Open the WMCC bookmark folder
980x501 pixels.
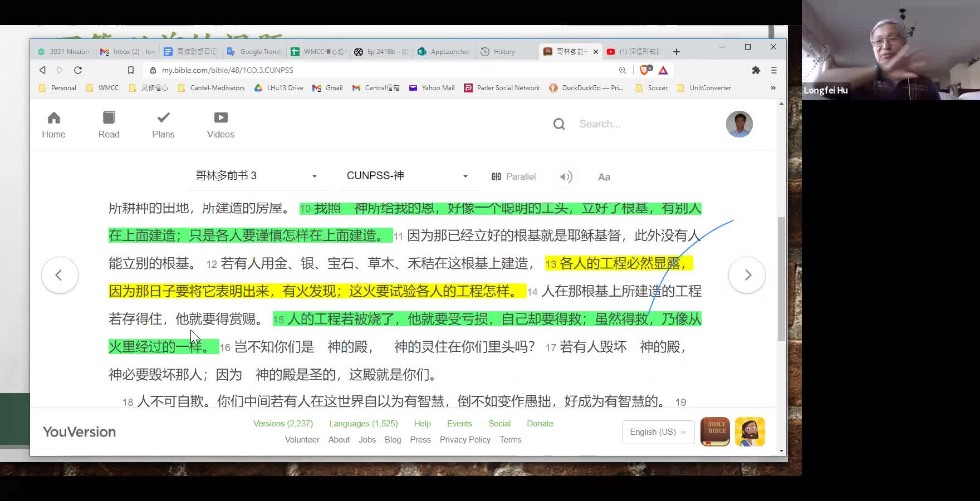[x=102, y=88]
